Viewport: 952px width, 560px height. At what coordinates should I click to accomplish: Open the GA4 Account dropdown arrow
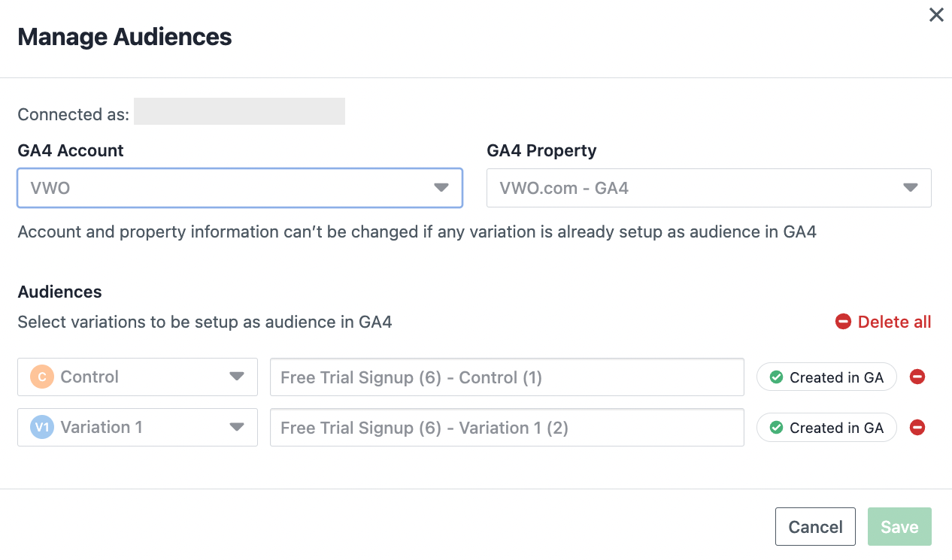(x=441, y=188)
